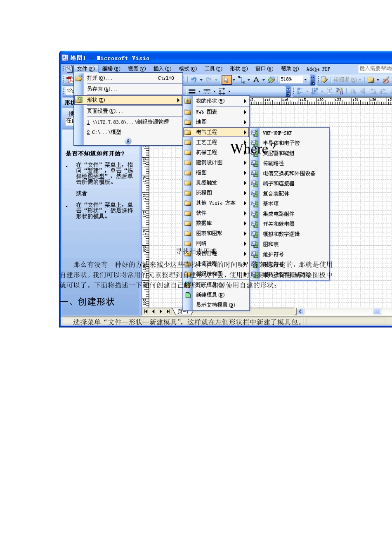Image resolution: width=392 pixels, height=555 pixels.
Task: Open VHF-UHF-SHF stencil
Action: pos(290,133)
